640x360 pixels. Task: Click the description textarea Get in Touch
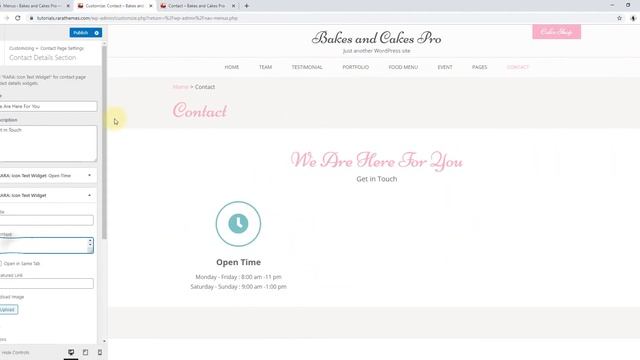[x=48, y=143]
